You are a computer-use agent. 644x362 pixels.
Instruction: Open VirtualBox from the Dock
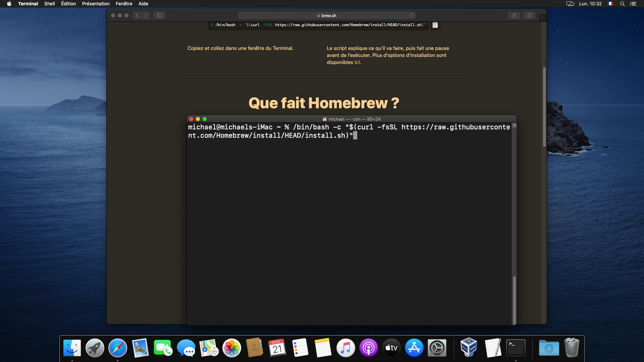(469, 348)
